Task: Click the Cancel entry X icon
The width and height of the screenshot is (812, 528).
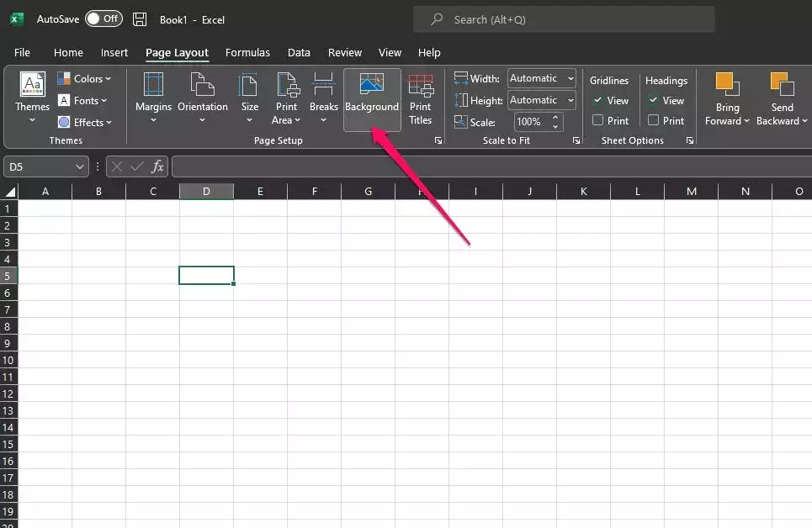Action: (117, 166)
